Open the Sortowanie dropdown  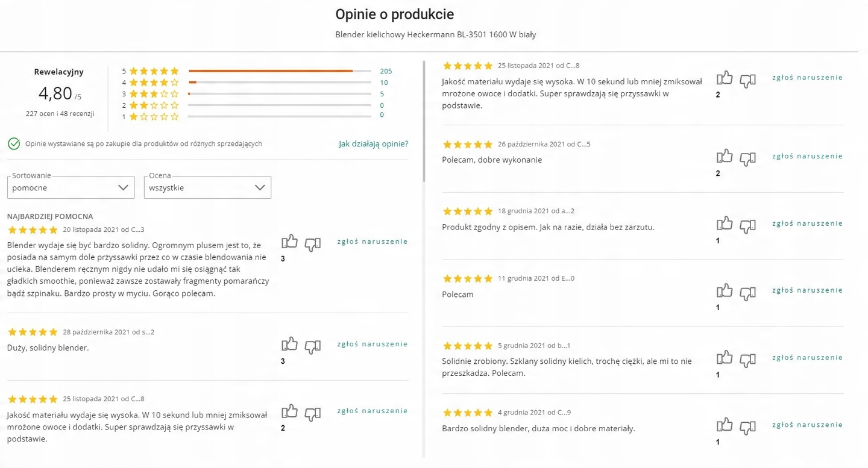click(x=71, y=187)
